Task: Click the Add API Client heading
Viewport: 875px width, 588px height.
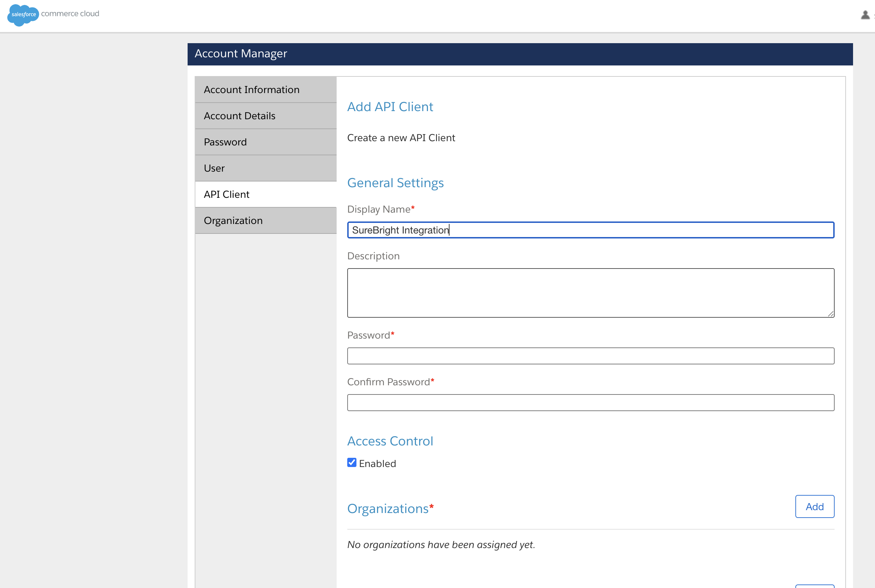Action: coord(390,106)
